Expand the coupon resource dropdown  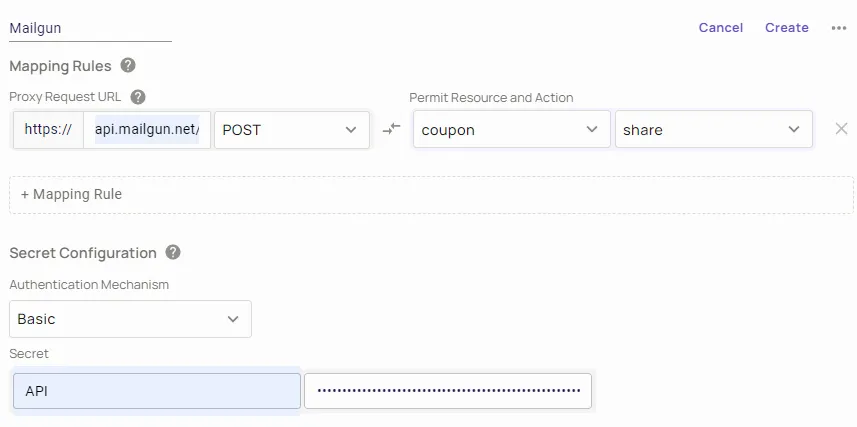tap(511, 130)
